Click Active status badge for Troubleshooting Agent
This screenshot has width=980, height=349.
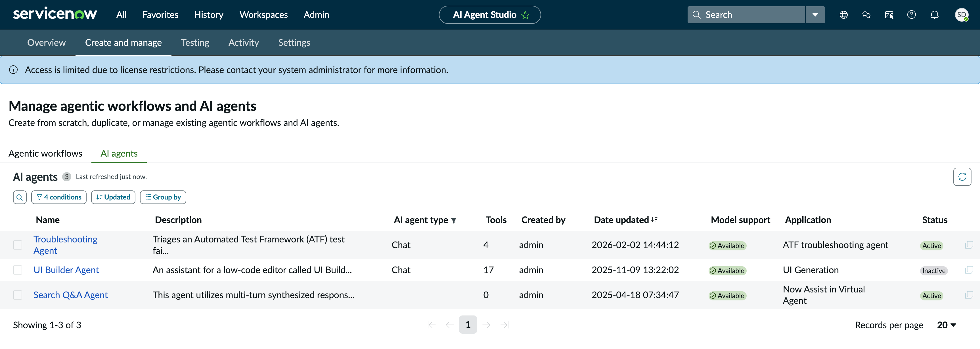tap(931, 246)
